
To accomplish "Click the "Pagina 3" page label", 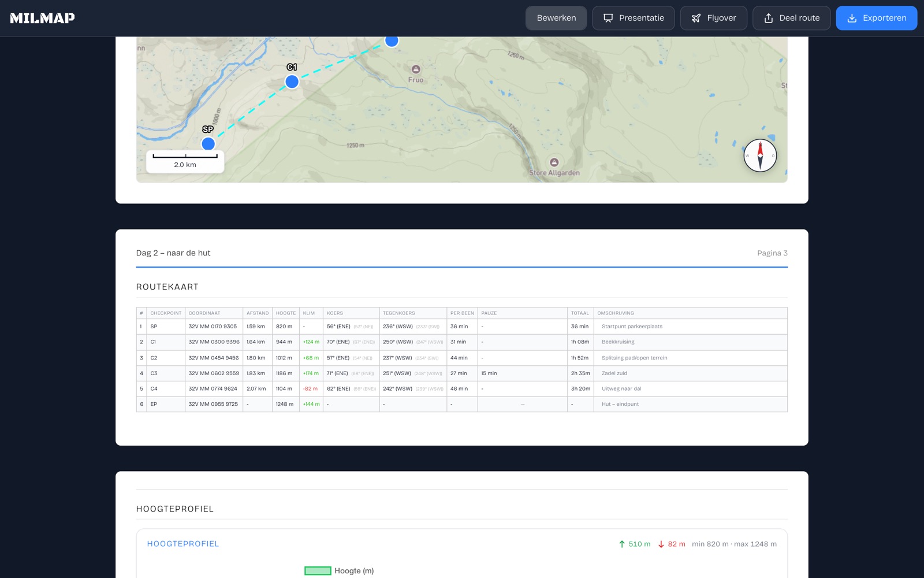I will tap(773, 253).
